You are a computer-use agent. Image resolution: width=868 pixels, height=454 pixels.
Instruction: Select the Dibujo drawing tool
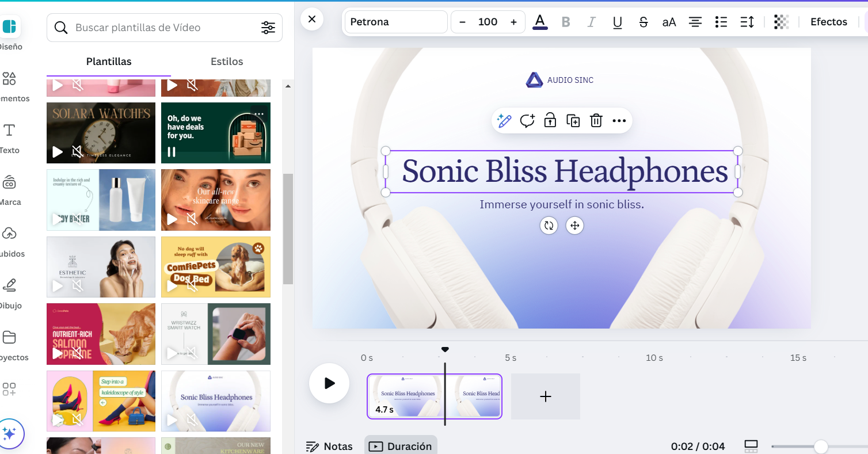point(9,285)
